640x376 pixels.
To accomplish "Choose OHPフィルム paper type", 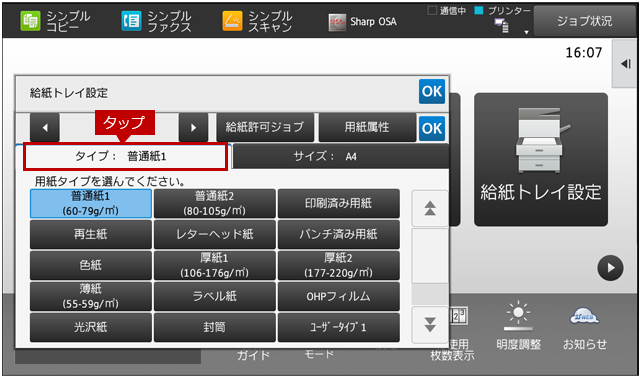I will (338, 296).
